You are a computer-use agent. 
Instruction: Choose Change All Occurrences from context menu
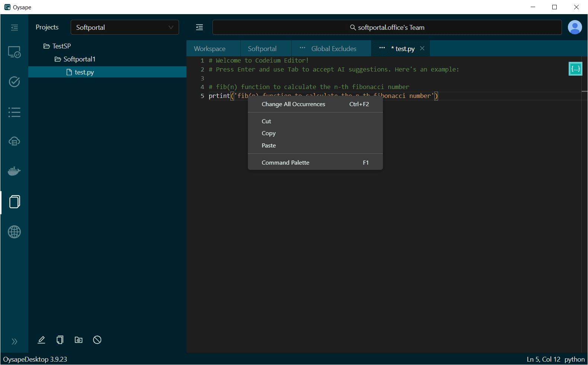[x=315, y=104]
